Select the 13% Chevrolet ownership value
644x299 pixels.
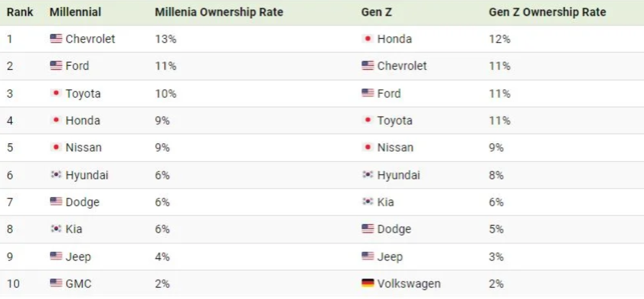pos(165,39)
